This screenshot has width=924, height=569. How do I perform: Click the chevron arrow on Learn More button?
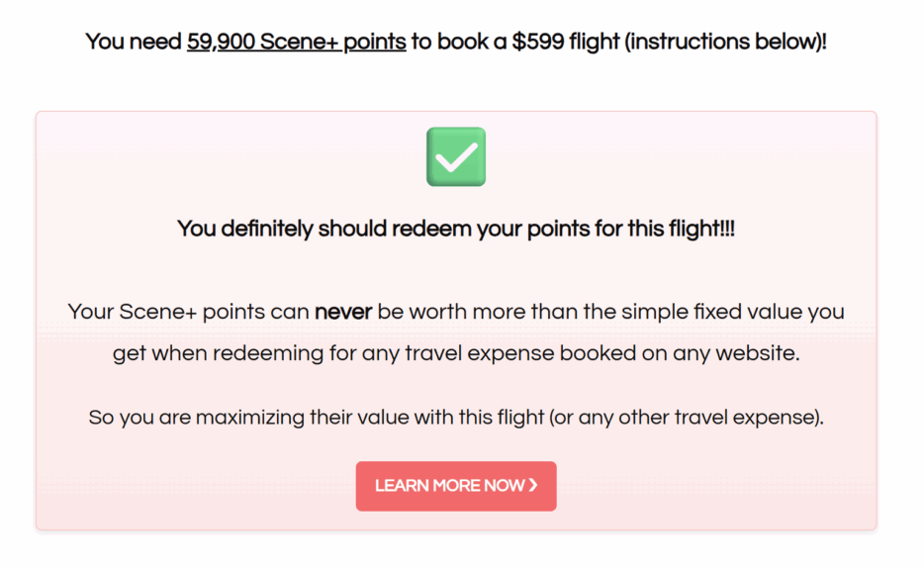click(533, 485)
